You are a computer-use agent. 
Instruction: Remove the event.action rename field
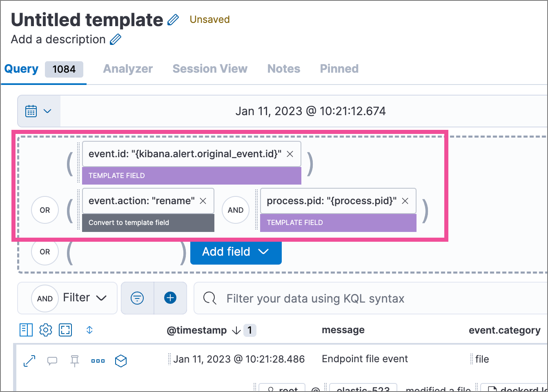point(203,201)
